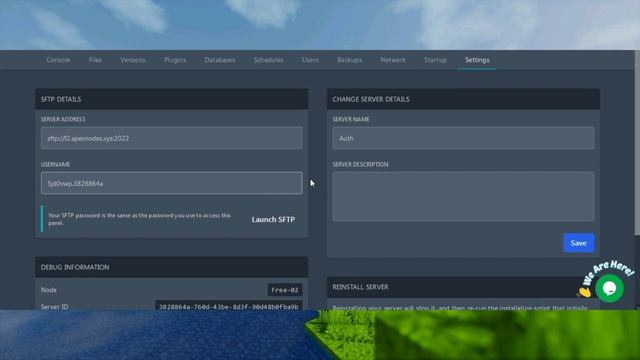Open the Network tab
The image size is (640, 360).
click(393, 60)
